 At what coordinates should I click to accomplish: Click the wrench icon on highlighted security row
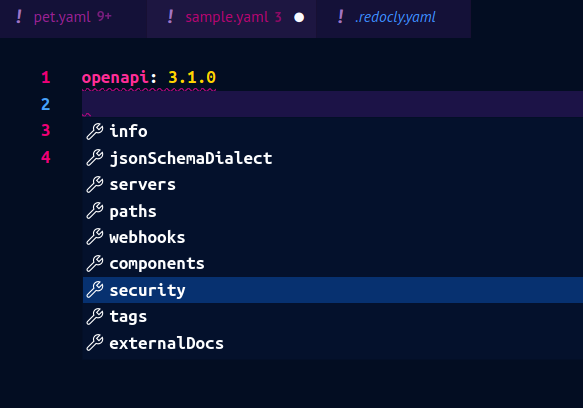94,290
